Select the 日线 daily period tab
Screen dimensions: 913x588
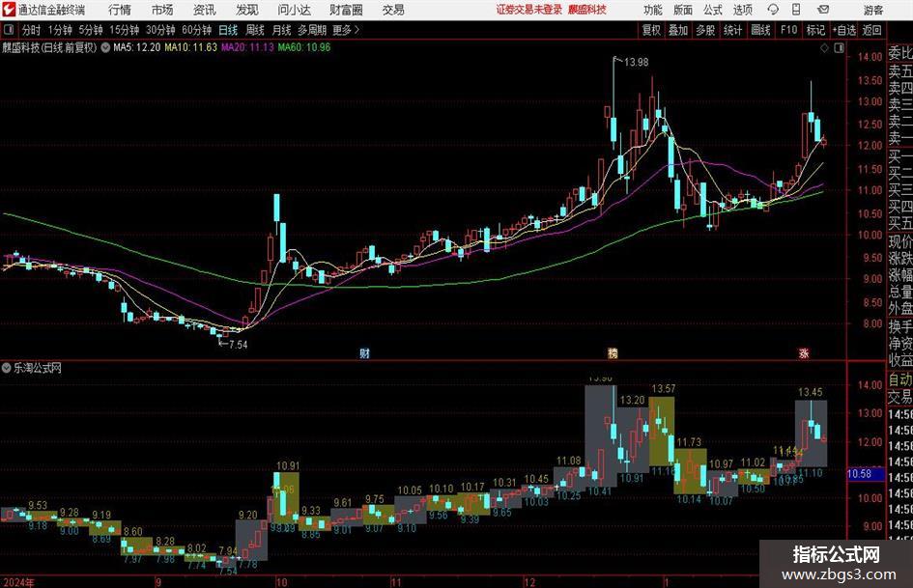[228, 30]
